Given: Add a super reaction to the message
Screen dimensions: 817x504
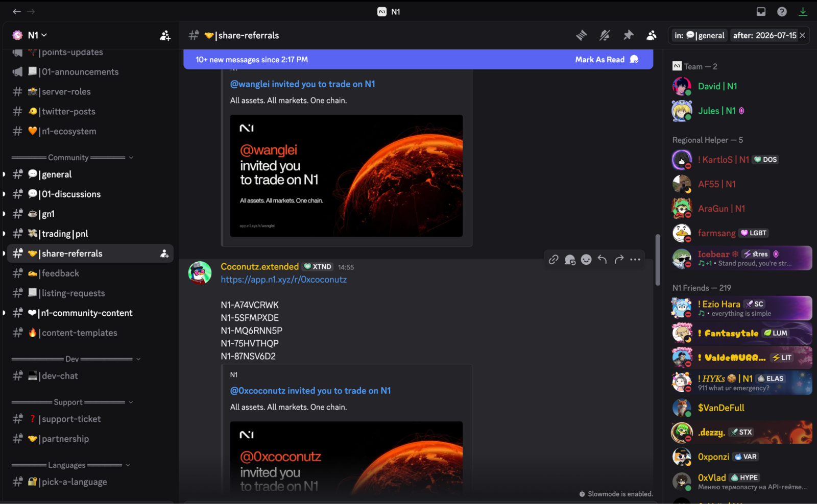Looking at the screenshot, I should pyautogui.click(x=570, y=260).
